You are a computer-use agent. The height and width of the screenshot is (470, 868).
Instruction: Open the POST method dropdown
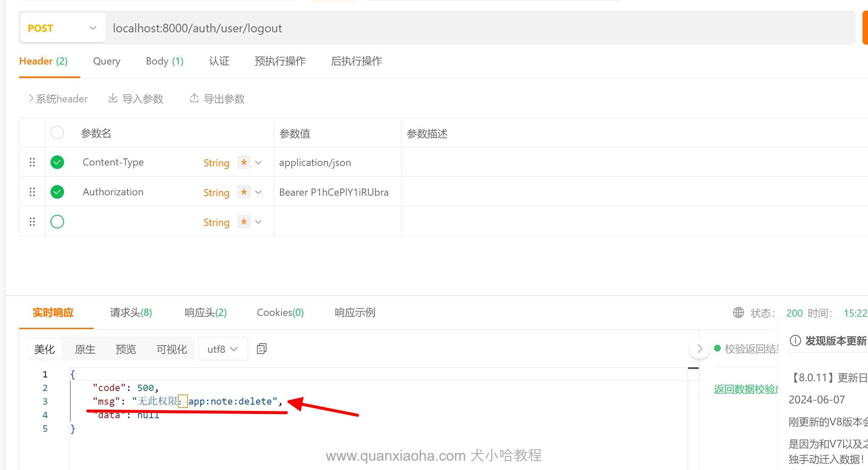point(63,28)
